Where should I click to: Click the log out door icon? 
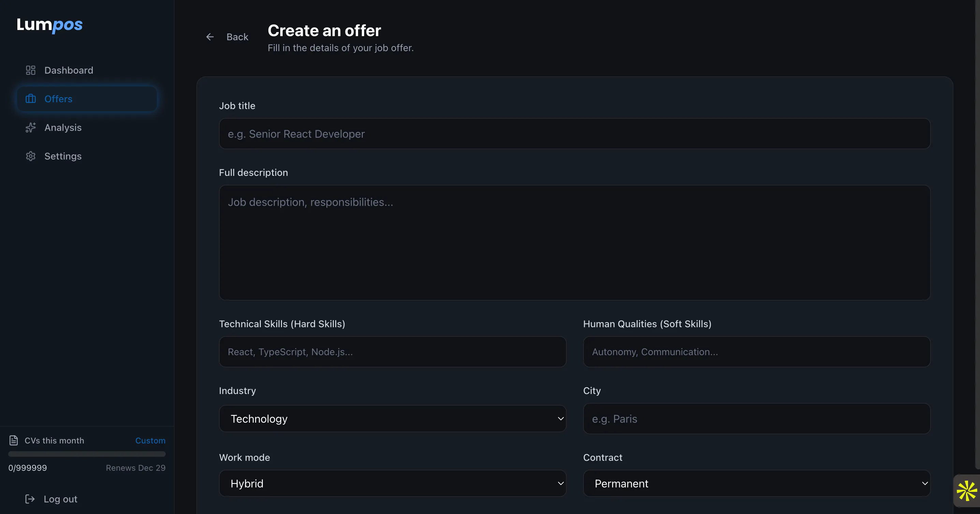(30, 499)
